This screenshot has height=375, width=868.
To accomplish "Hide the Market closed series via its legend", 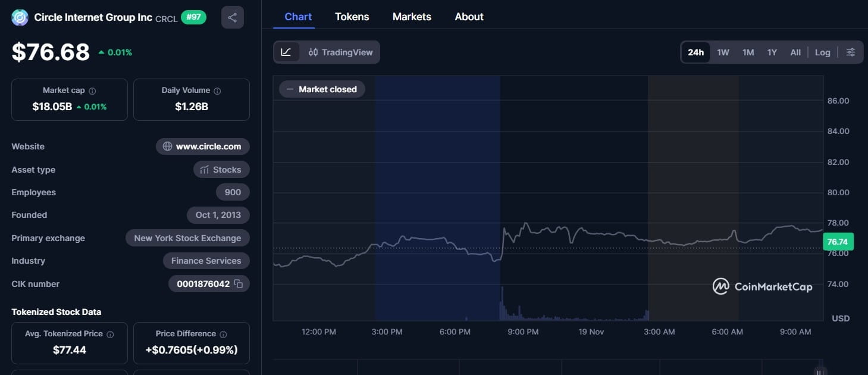I will point(321,89).
